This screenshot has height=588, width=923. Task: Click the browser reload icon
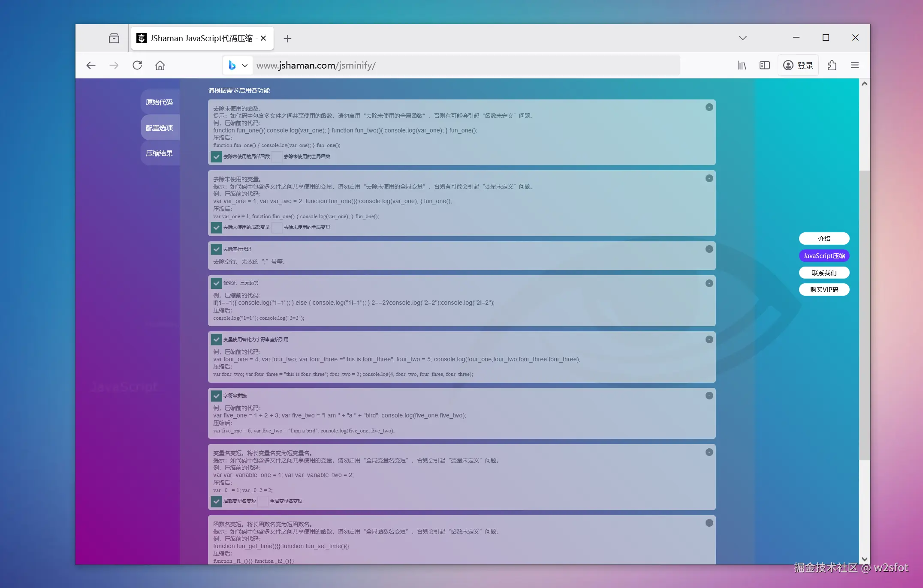[137, 65]
